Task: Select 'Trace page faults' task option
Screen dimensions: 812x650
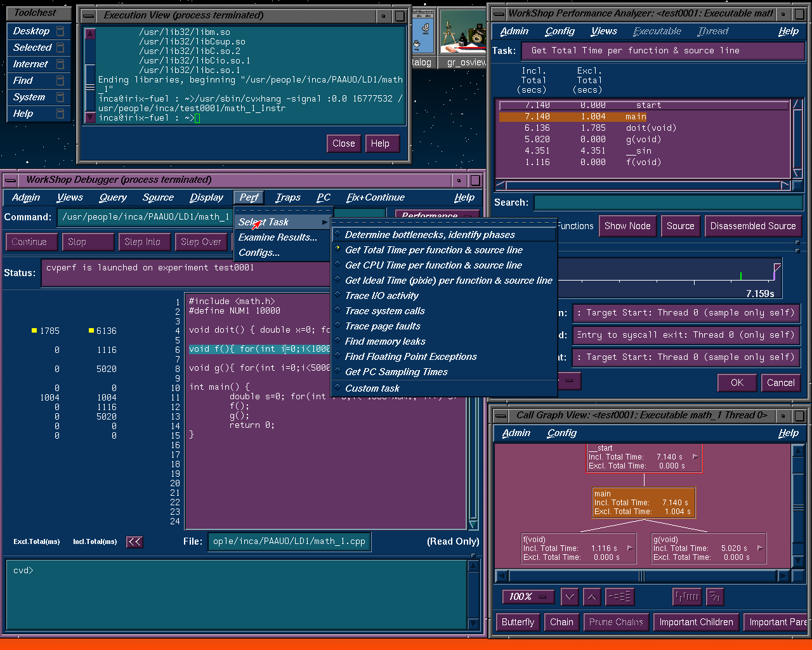Action: click(444, 326)
